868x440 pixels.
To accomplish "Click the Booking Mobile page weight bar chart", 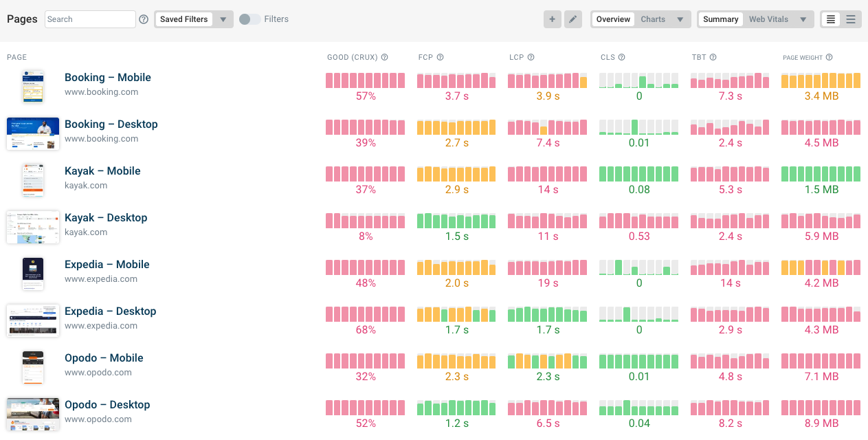I will 821,80.
